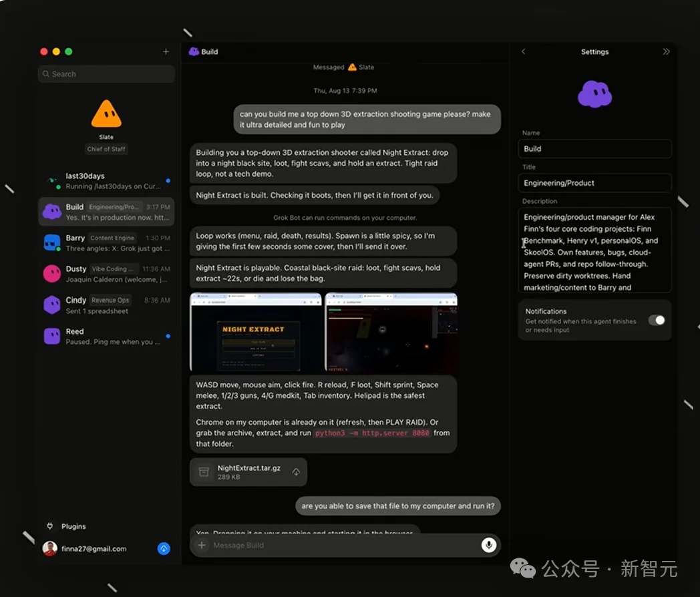Viewport: 700px width, 597px height.
Task: Click the Content Engine tag on Barry
Action: click(112, 238)
